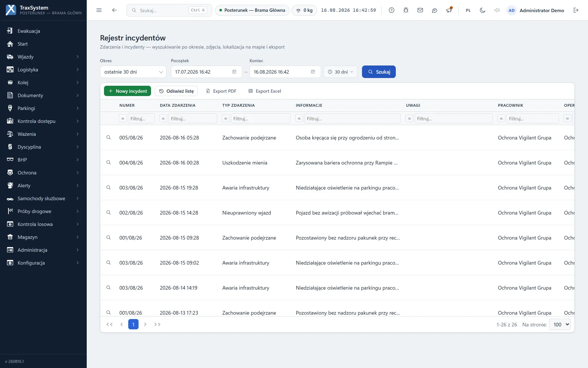Viewport: 588px width, 368px height.
Task: Click the logout icon
Action: tap(576, 10)
